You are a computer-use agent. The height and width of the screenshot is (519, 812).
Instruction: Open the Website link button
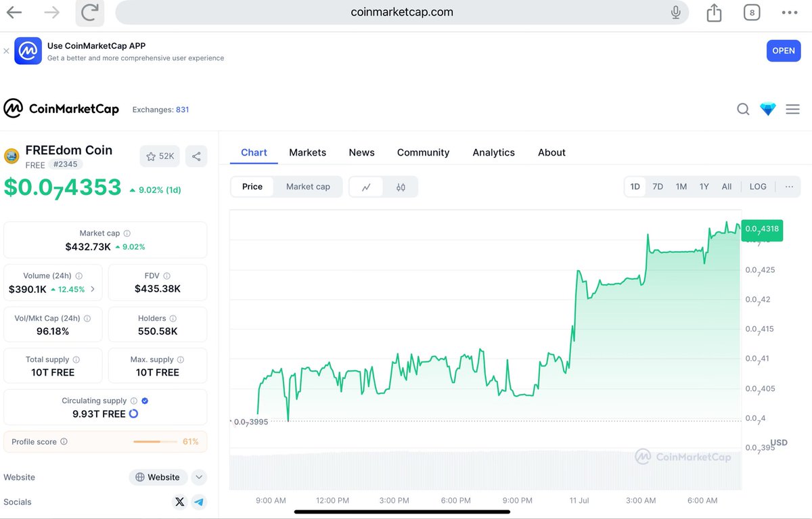coord(158,477)
